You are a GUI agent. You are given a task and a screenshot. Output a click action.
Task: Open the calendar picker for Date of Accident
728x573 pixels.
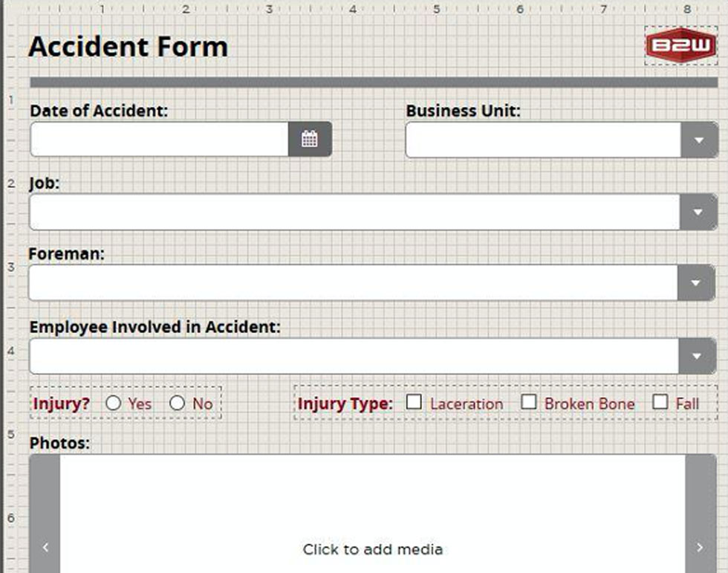[x=310, y=139]
